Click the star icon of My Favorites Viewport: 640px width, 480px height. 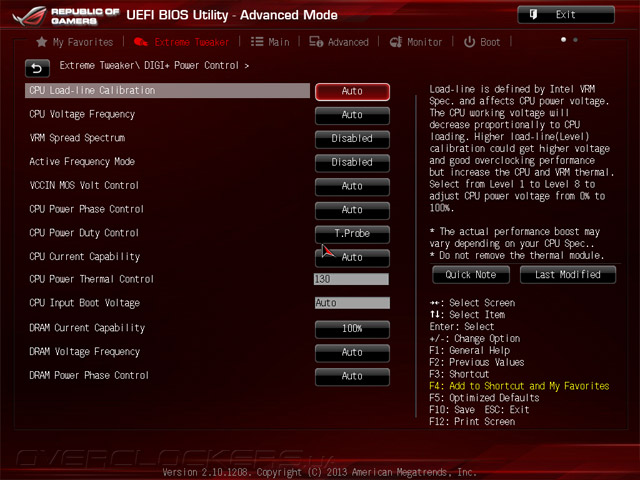coord(42,42)
